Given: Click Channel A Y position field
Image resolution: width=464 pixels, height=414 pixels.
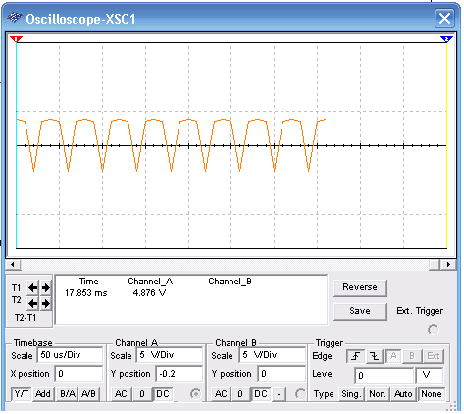Looking at the screenshot, I should pyautogui.click(x=179, y=374).
